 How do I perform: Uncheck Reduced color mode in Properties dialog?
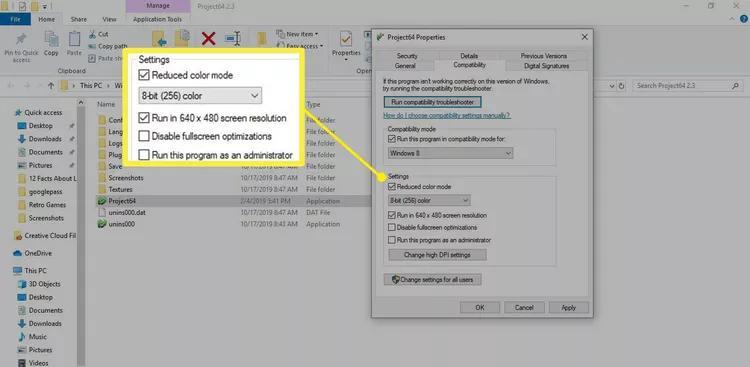click(392, 187)
